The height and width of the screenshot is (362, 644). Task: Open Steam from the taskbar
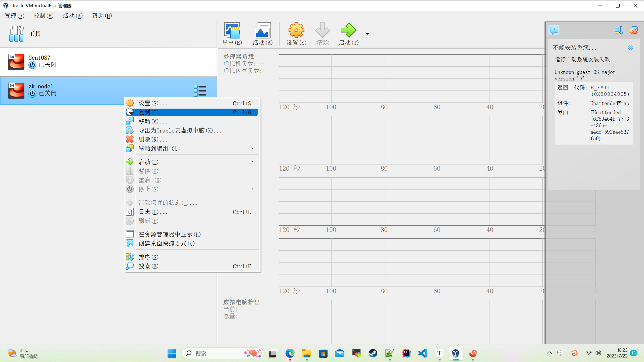coord(373,353)
